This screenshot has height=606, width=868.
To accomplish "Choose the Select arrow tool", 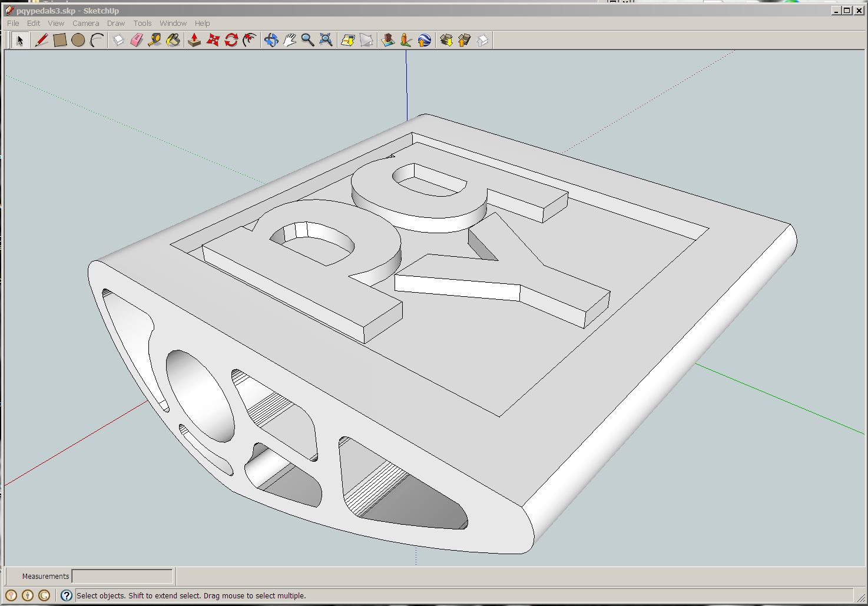I will pyautogui.click(x=20, y=40).
